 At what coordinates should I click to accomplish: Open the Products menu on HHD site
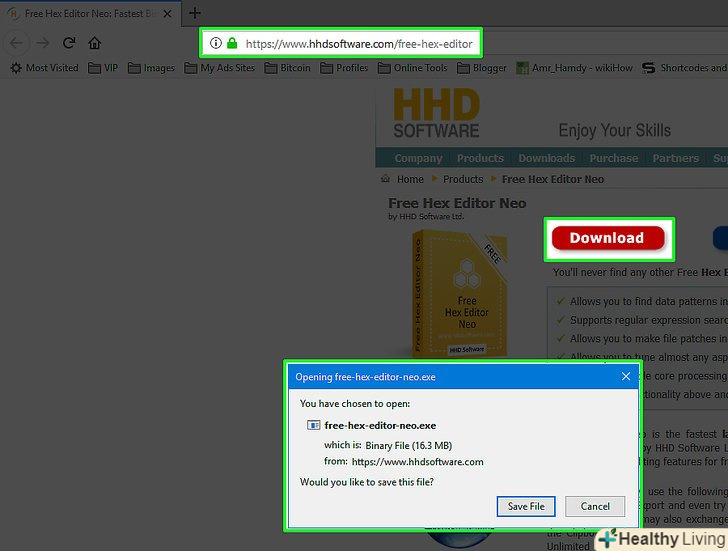tap(480, 158)
